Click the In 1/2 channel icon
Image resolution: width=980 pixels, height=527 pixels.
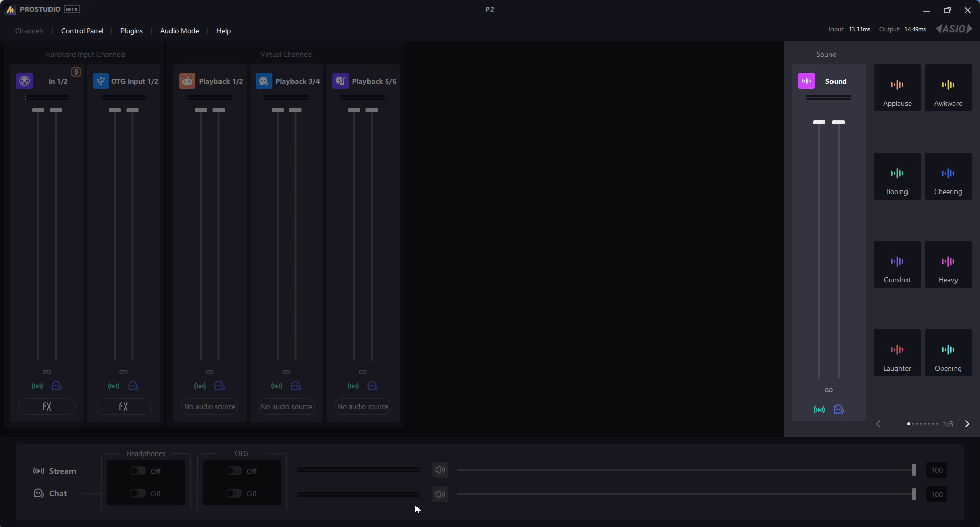point(24,81)
